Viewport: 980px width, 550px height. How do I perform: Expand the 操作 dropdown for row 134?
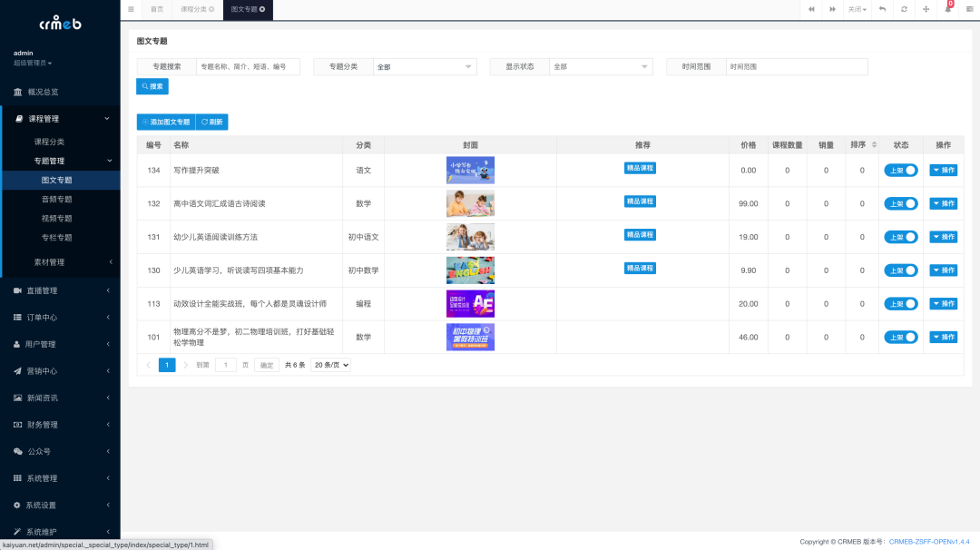point(943,170)
